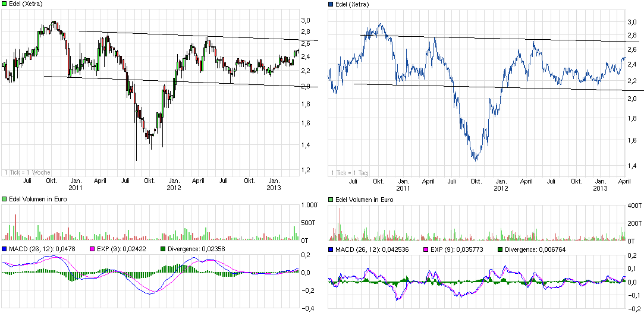The image size is (644, 313).
Task: Click 'Edel Volumen in Euro' title on left chart
Action: tap(38, 199)
